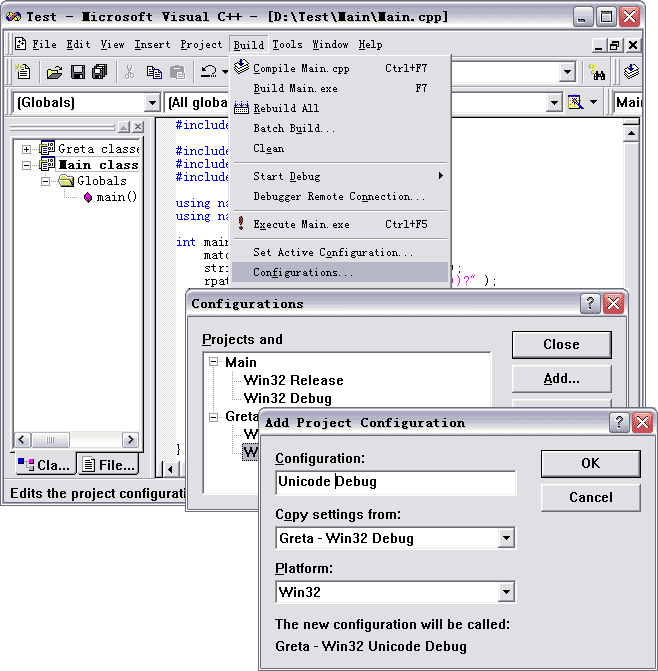Click the Find in Files binoculars icon
The height and width of the screenshot is (671, 658).
(596, 72)
